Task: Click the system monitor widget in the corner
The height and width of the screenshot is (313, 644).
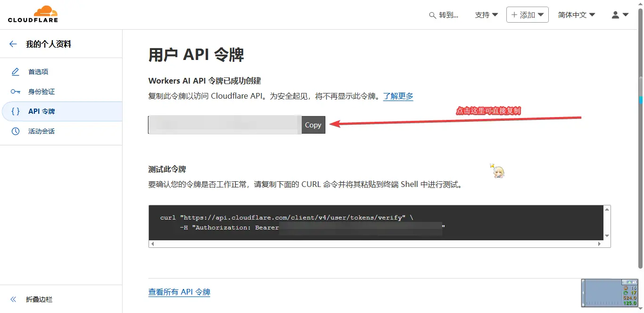Action: 610,293
